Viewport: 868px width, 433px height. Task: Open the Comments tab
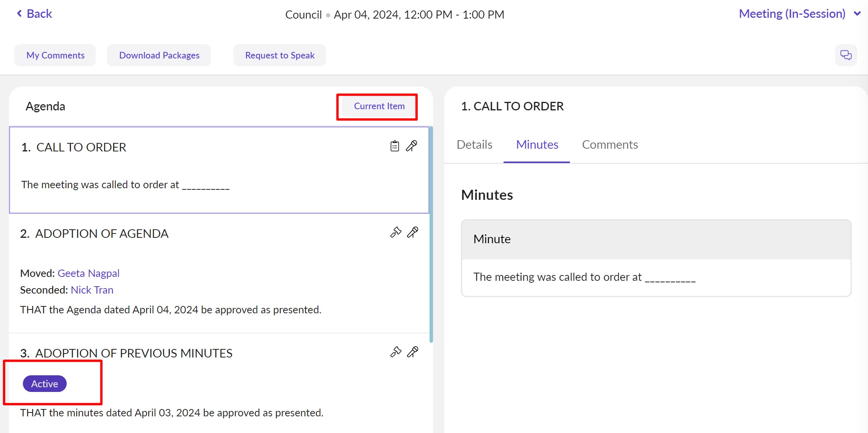[610, 144]
